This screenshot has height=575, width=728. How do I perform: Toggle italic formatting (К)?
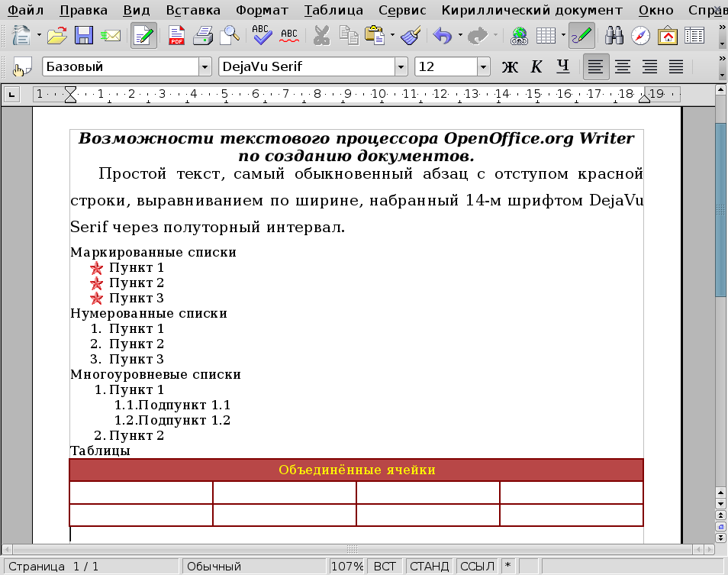pos(536,67)
